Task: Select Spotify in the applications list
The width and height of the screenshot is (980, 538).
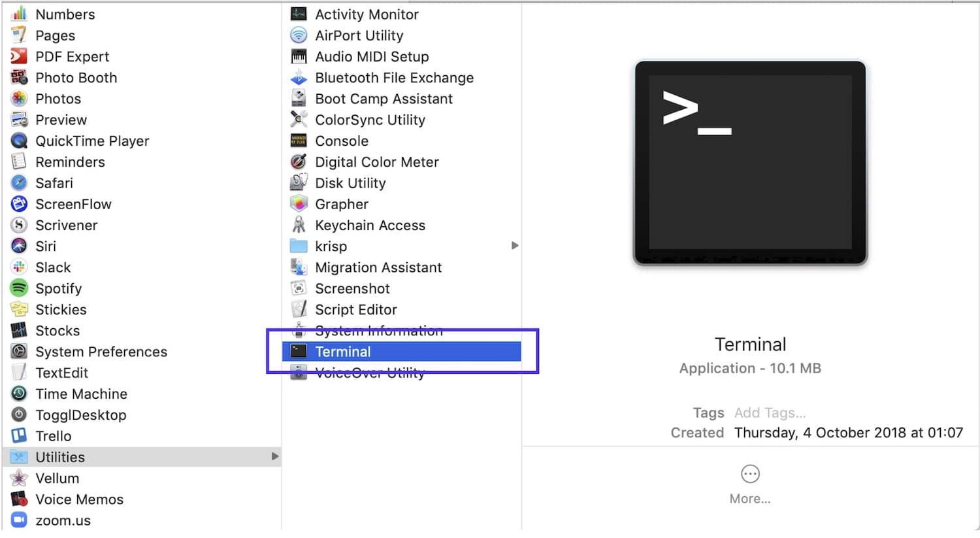Action: point(59,288)
